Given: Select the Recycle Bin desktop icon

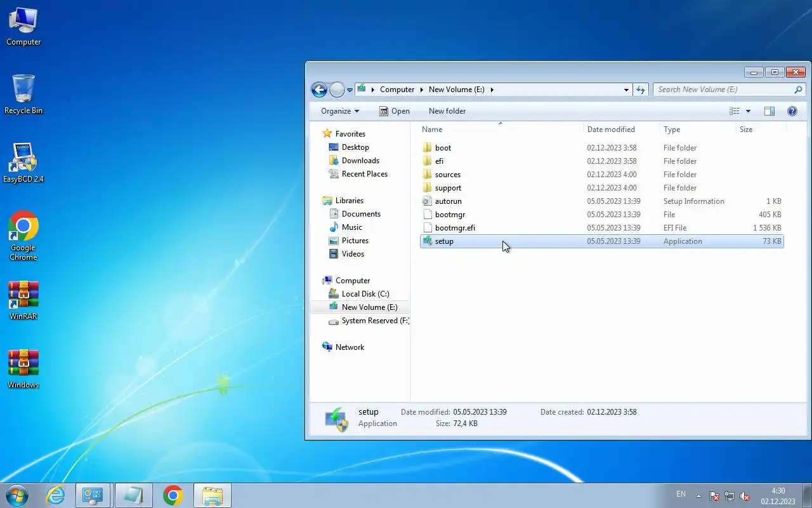Looking at the screenshot, I should coord(23,95).
